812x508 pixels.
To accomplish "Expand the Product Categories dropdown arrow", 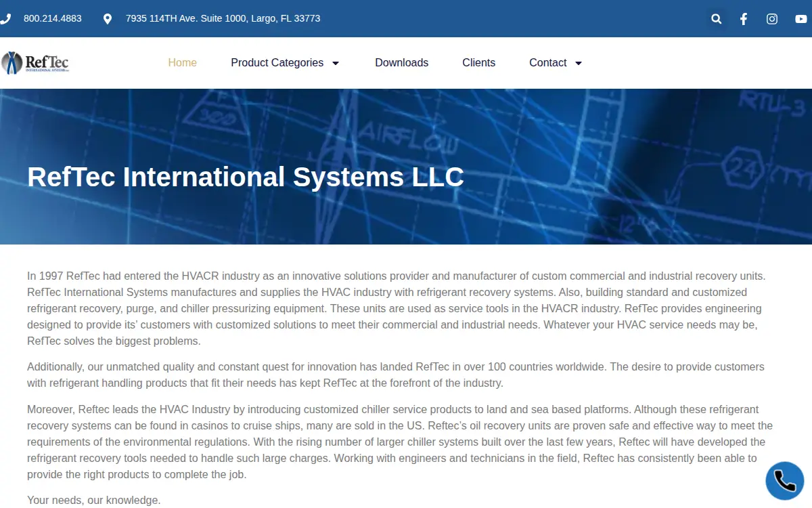I will tap(336, 63).
